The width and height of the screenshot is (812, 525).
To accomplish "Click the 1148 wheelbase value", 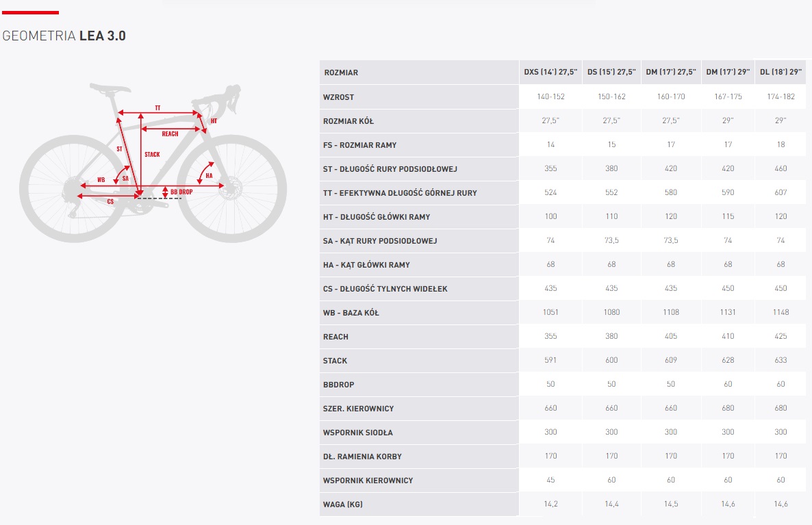I will pyautogui.click(x=780, y=312).
